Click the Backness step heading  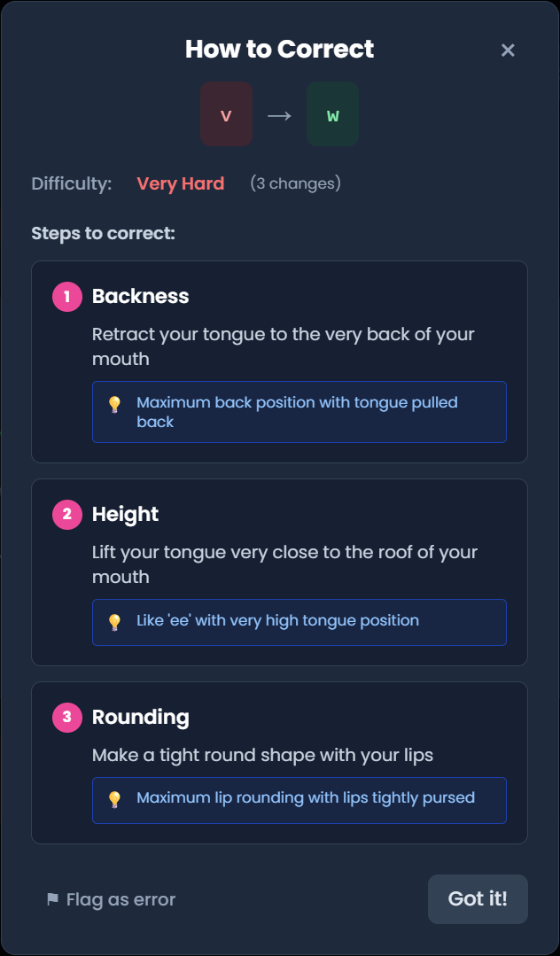click(141, 297)
